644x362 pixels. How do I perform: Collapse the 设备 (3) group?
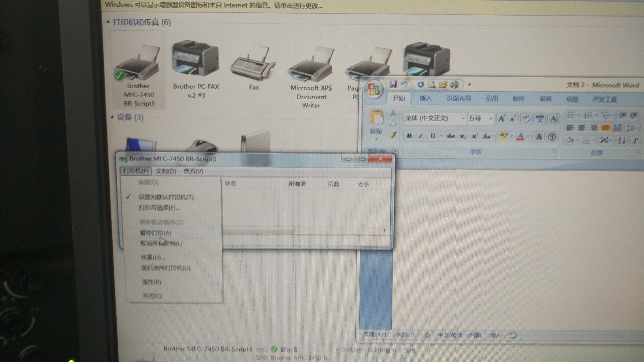112,117
